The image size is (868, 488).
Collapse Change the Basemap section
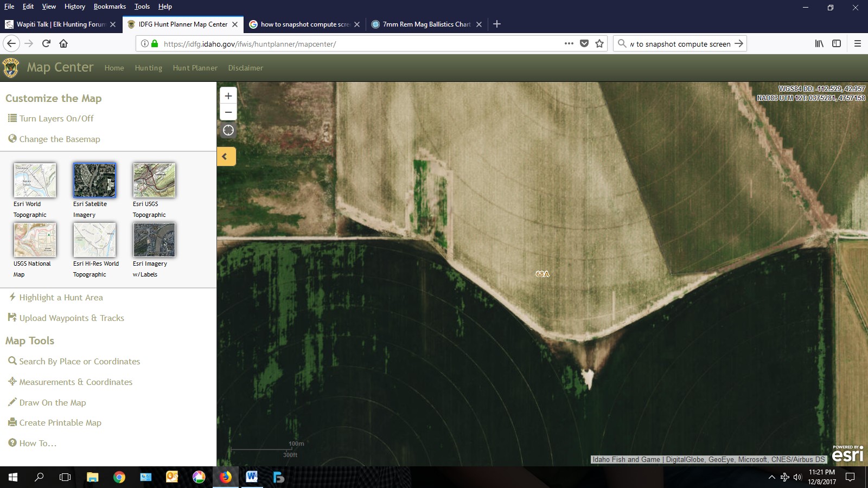click(54, 139)
